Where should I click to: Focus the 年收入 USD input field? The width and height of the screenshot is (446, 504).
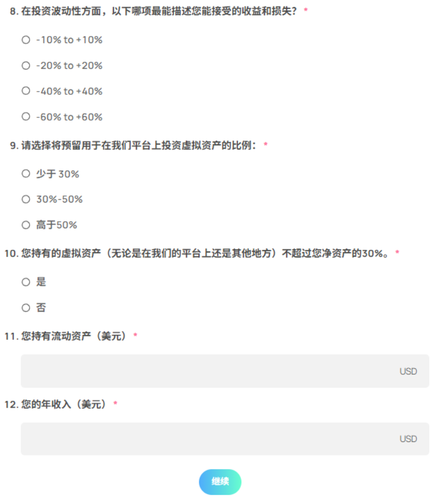pos(210,439)
